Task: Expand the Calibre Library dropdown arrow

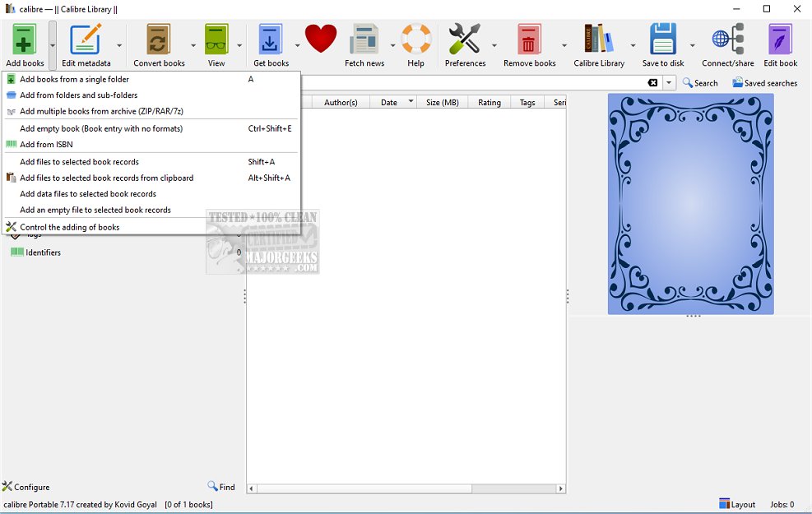Action: tap(633, 46)
